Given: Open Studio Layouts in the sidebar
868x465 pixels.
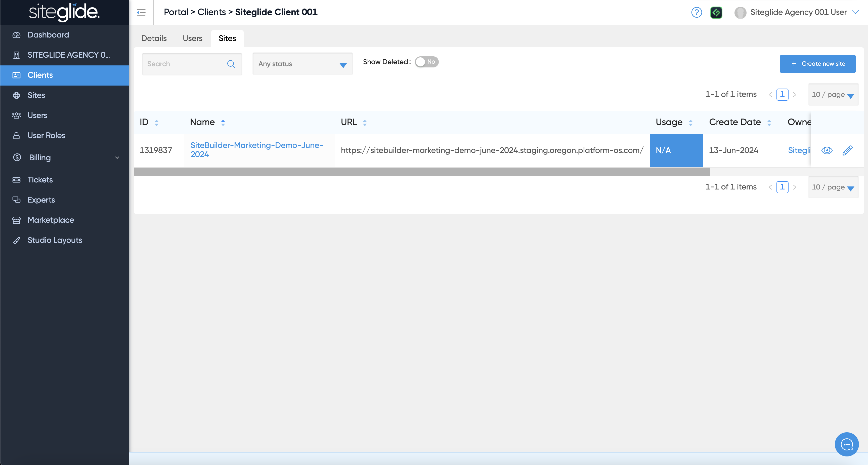Looking at the screenshot, I should [x=55, y=240].
